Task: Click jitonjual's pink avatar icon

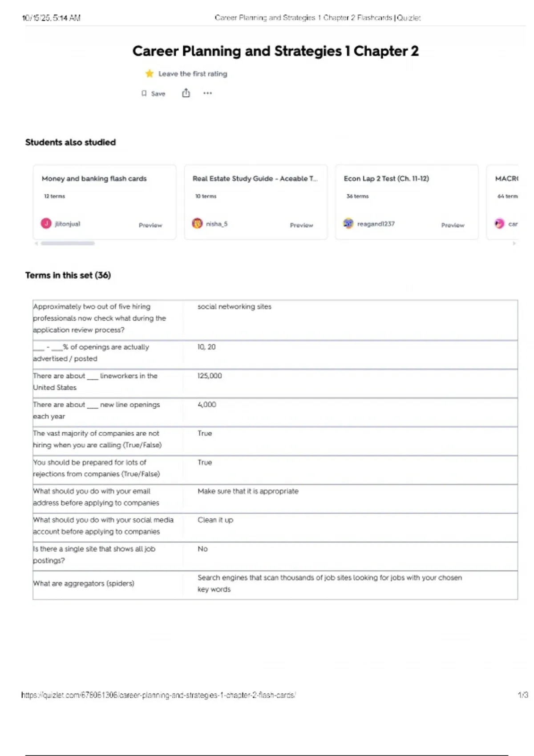Action: 46,223
